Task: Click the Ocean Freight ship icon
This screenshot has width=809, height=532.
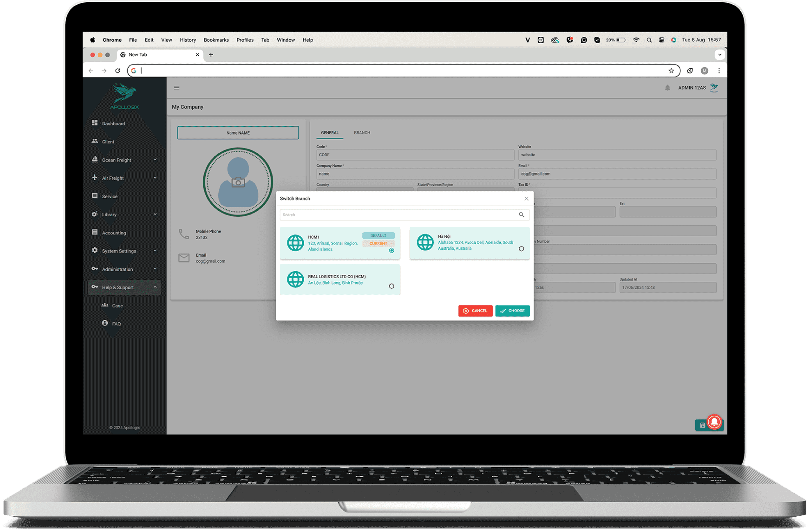Action: coord(95,160)
